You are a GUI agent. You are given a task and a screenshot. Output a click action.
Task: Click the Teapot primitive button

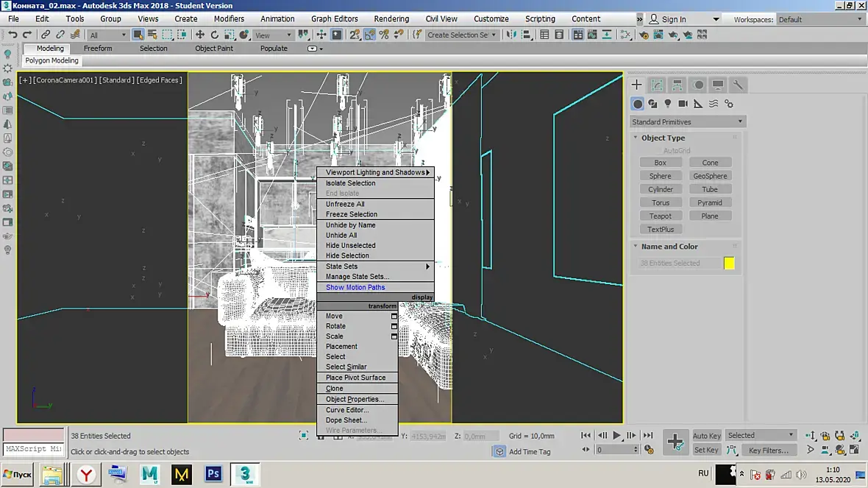tap(660, 216)
